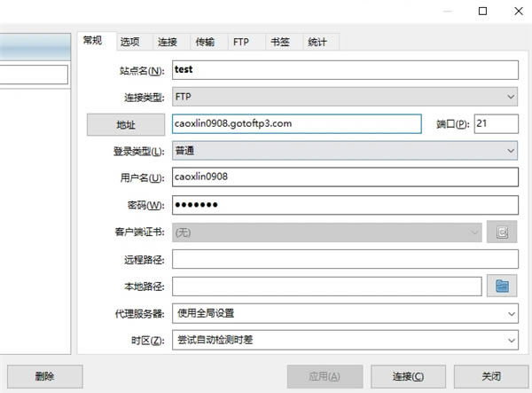Click the 关闭 button
The image size is (532, 393).
click(490, 376)
